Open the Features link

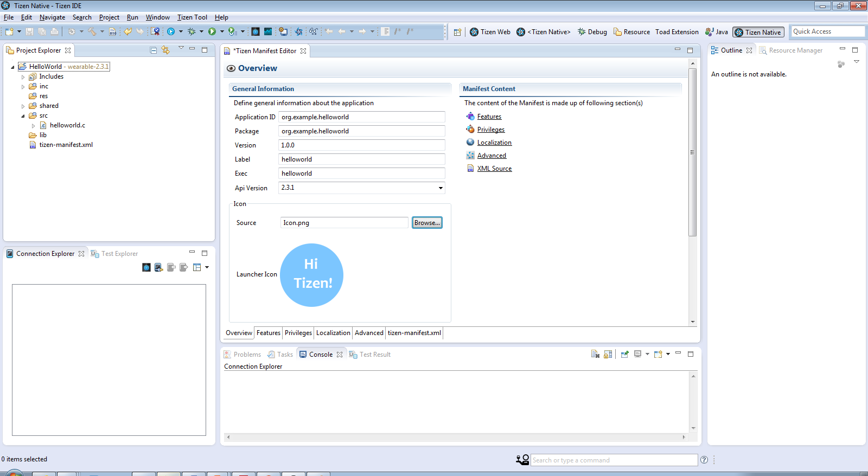[x=489, y=117]
